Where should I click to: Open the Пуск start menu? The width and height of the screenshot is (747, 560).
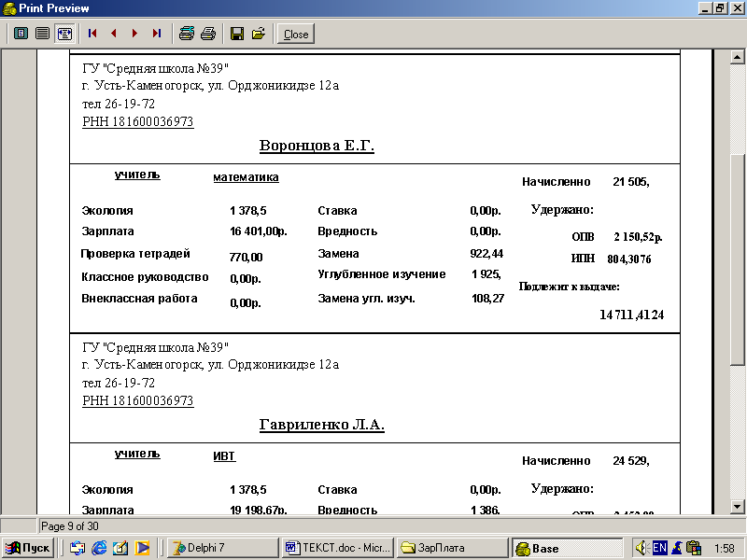tap(28, 548)
